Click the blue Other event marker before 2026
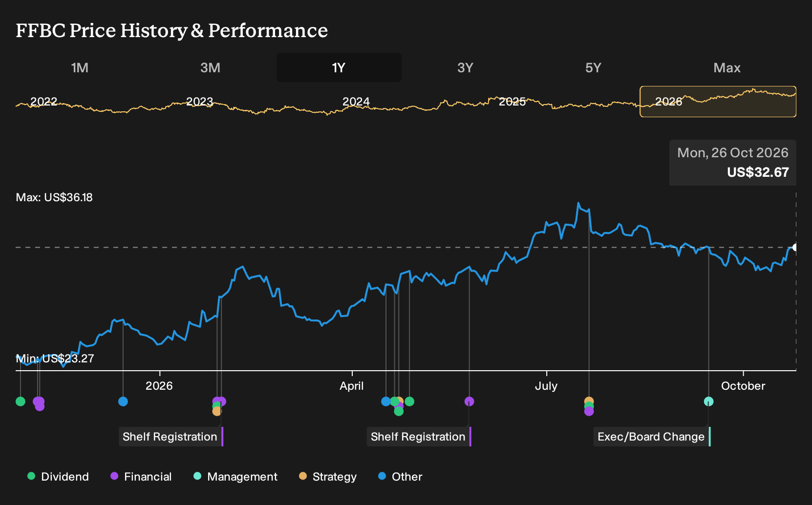This screenshot has width=812, height=505. [x=123, y=401]
